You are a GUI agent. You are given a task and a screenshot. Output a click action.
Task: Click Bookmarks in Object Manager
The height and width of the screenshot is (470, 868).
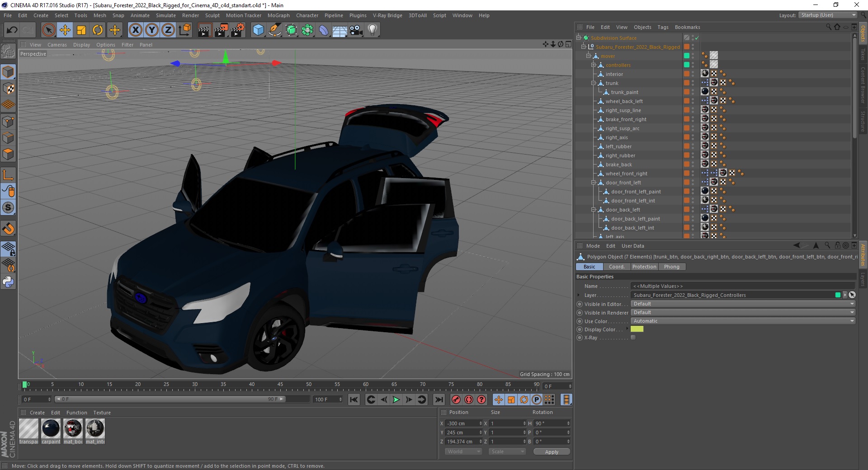687,27
